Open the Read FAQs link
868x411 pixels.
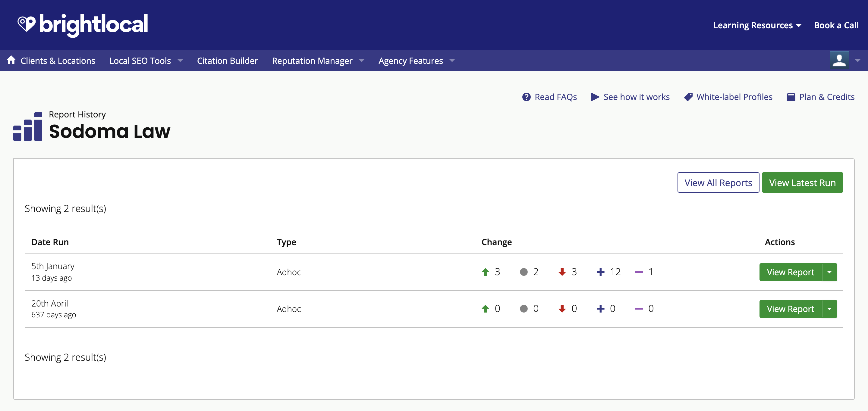point(556,97)
